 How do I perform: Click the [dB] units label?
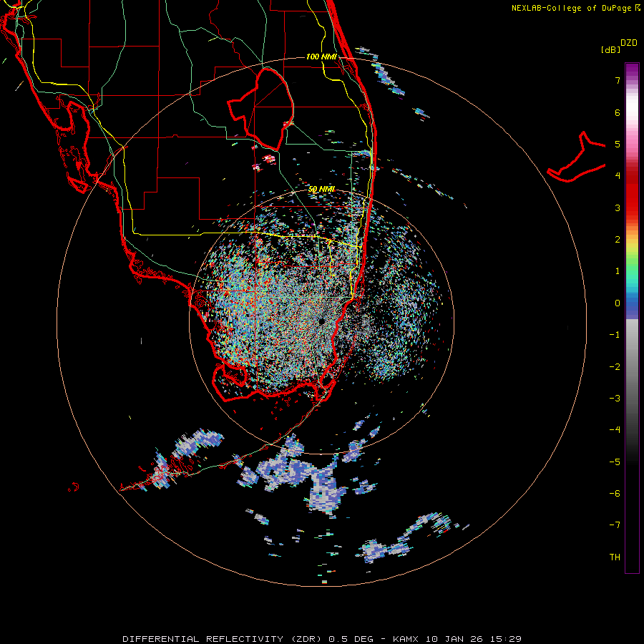(611, 49)
